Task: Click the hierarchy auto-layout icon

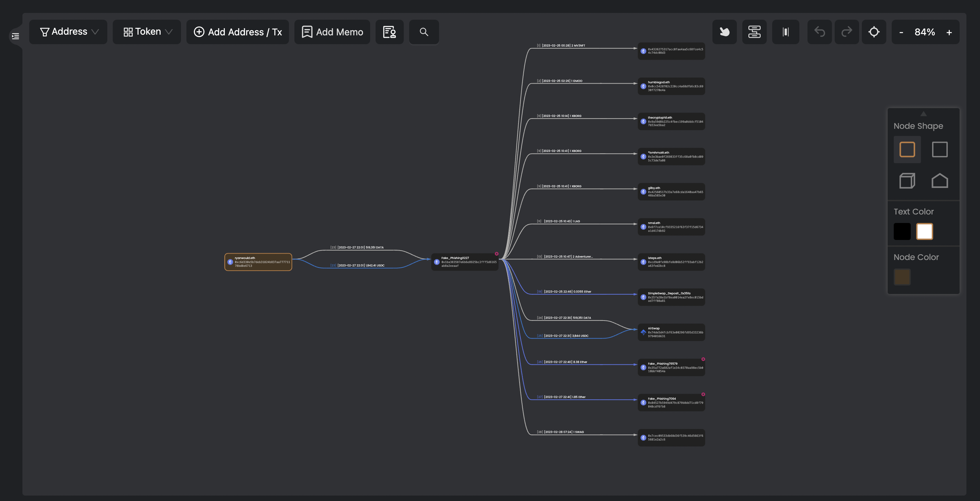Action: pyautogui.click(x=754, y=32)
